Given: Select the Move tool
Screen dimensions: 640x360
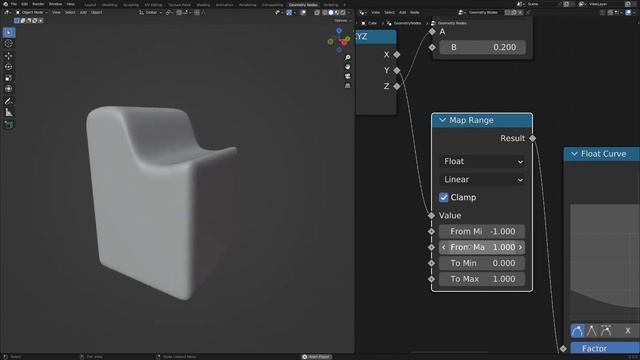Looking at the screenshot, I should (x=9, y=56).
